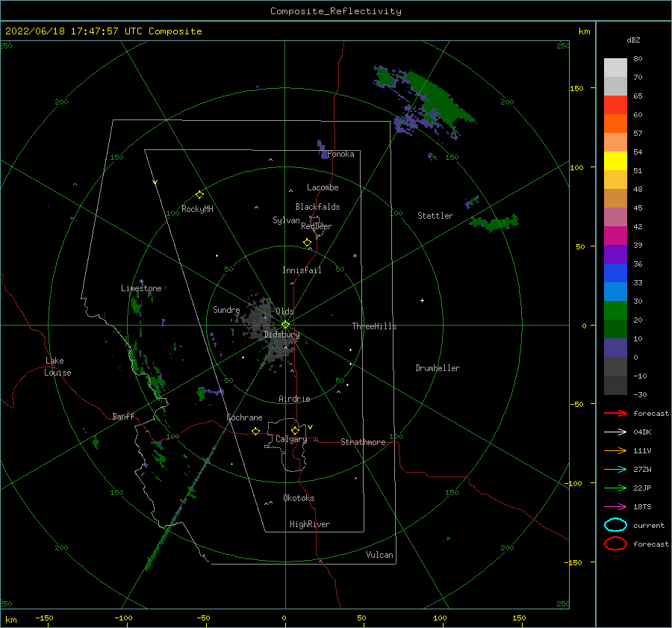Click the Cochrane town label
The width and height of the screenshot is (672, 628).
(x=244, y=417)
